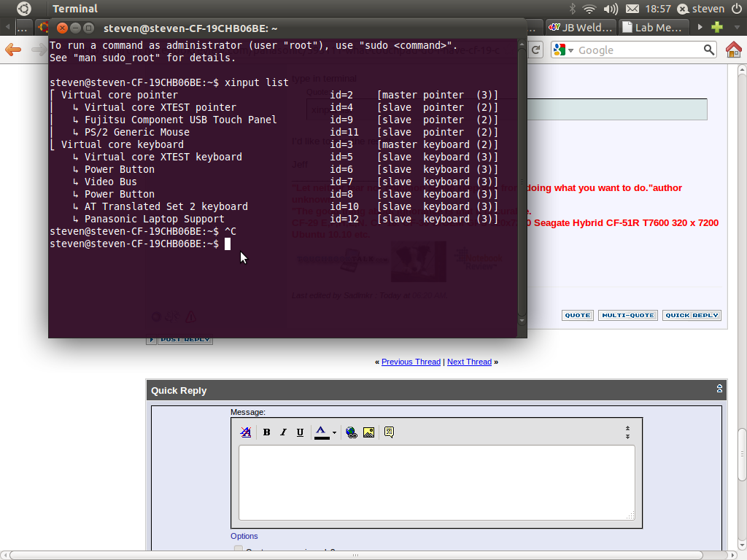Open the list-all-tabs dropdown arrow
The image size is (747, 560).
[737, 28]
